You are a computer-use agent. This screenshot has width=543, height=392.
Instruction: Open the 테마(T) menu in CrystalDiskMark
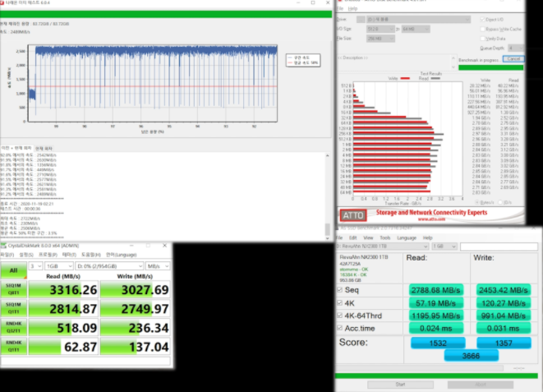(x=69, y=255)
